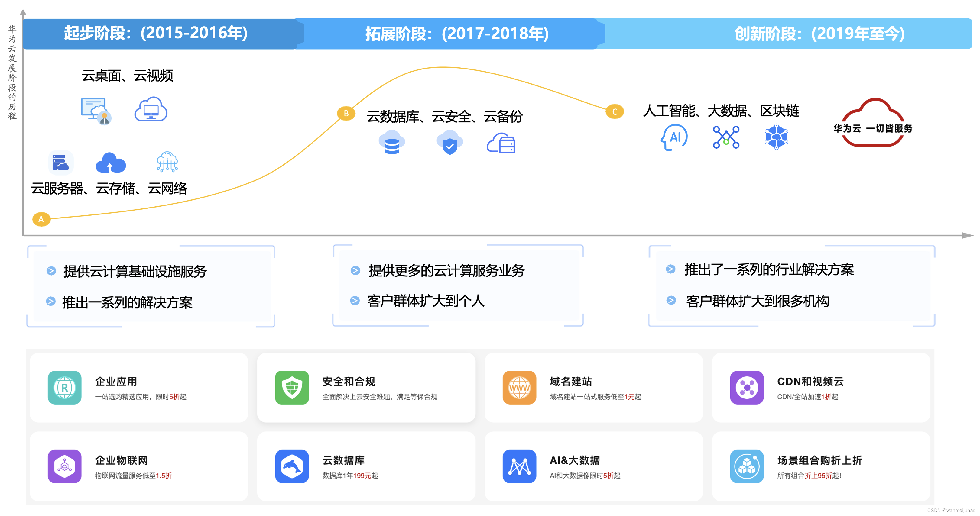Click the purple 企业物联网 icon
This screenshot has width=980, height=516.
65,466
